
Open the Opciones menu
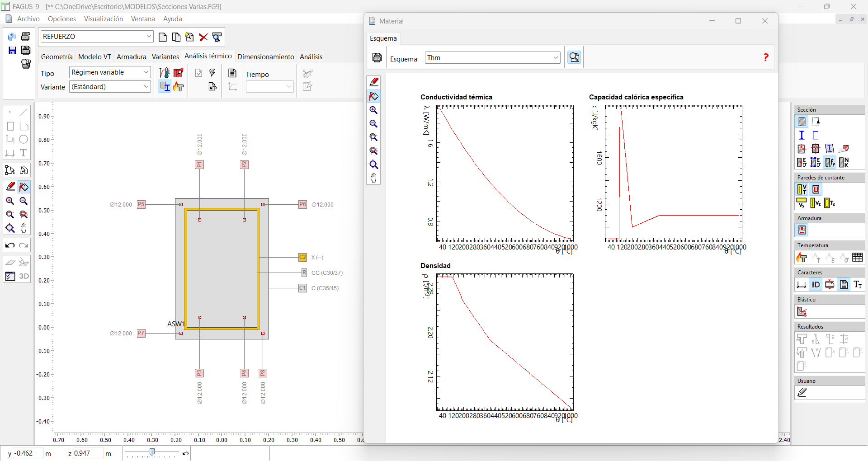[62, 19]
